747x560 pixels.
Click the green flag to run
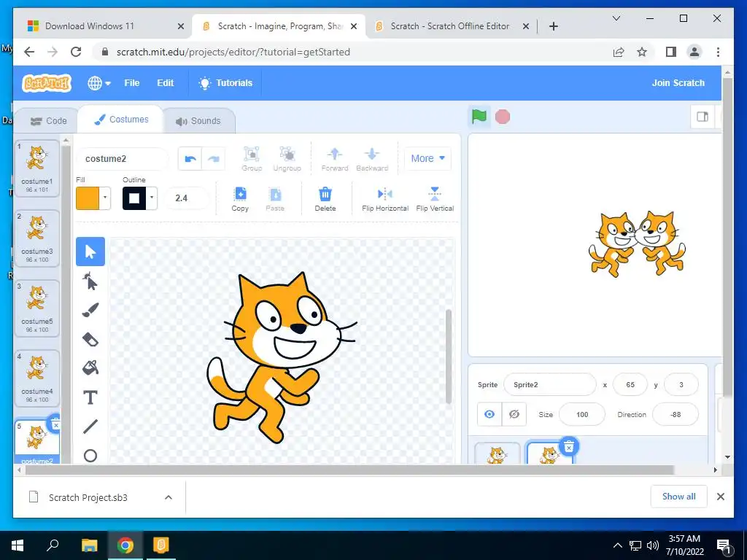[479, 116]
